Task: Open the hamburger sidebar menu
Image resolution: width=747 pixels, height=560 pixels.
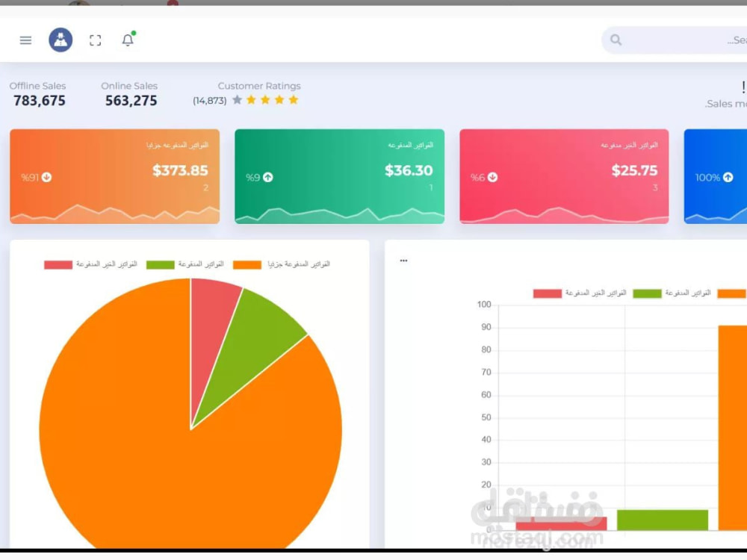Action: coord(25,40)
